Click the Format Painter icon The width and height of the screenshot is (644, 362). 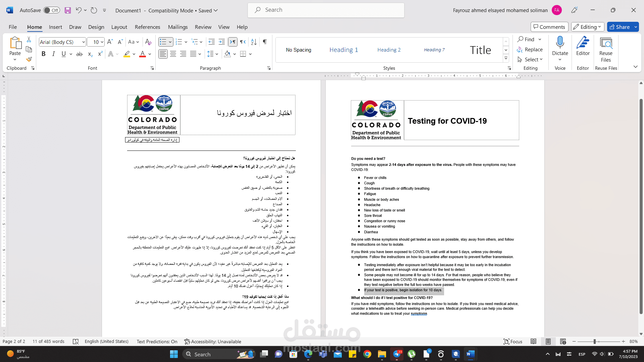pyautogui.click(x=29, y=60)
